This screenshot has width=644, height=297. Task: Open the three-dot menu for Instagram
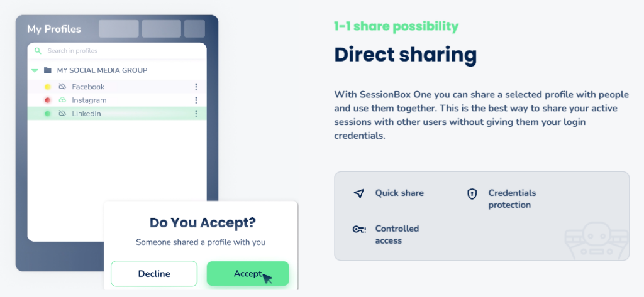point(196,100)
